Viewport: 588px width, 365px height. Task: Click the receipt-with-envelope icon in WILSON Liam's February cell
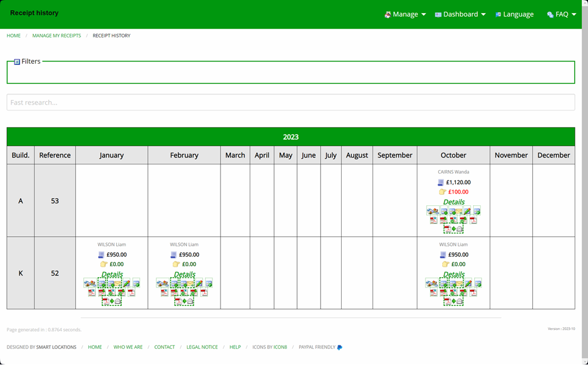(x=187, y=283)
